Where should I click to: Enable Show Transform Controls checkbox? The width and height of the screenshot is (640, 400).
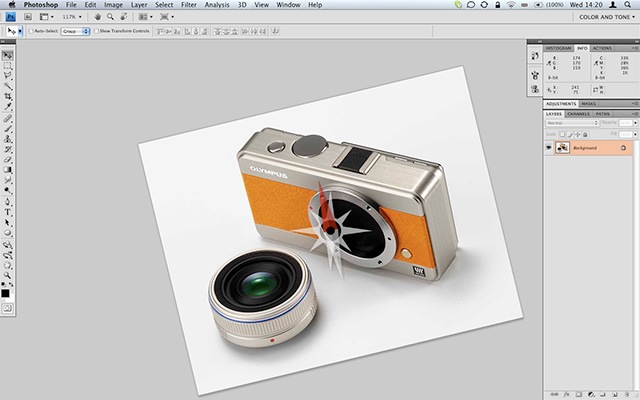97,31
